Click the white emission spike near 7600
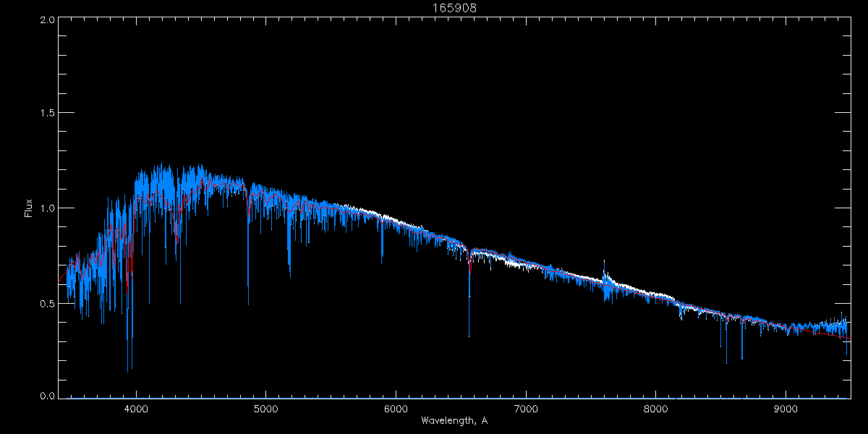The height and width of the screenshot is (434, 868). click(x=604, y=263)
